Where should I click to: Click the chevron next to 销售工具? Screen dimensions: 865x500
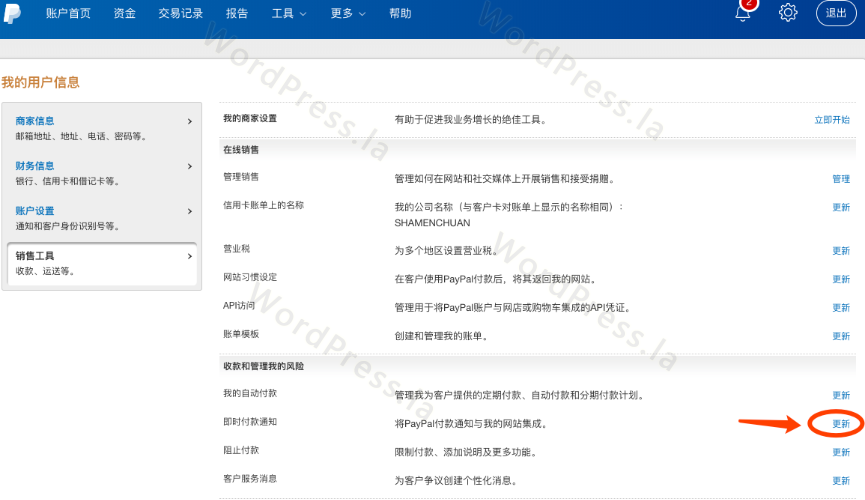tap(190, 256)
